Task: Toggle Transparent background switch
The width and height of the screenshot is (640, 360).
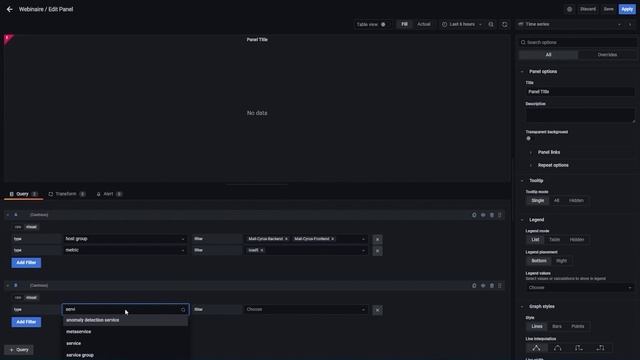Action: [x=529, y=138]
